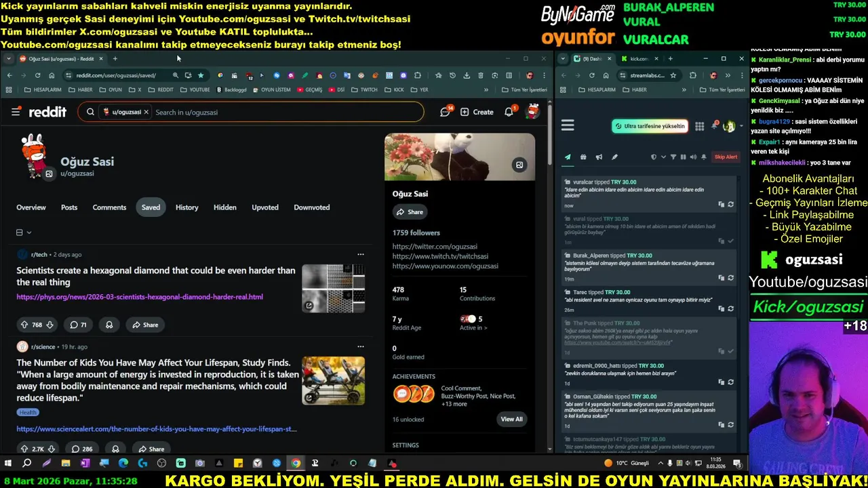The width and height of the screenshot is (868, 488).
Task: Focus the Search in u/oguzsasi field
Action: (x=285, y=112)
